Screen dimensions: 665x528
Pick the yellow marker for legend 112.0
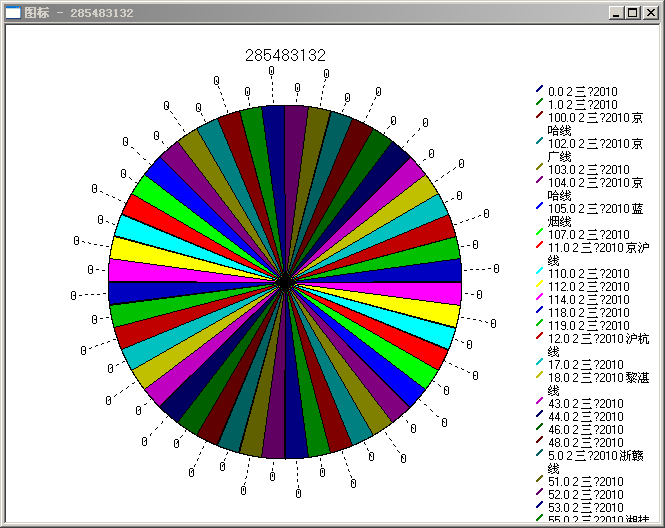[x=540, y=285]
